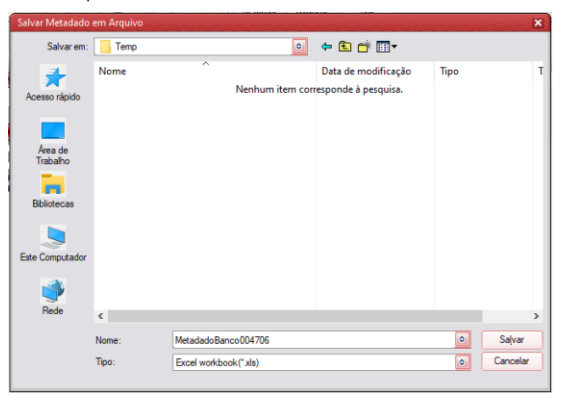Open Rede network location
The height and width of the screenshot is (401, 562).
tap(53, 297)
